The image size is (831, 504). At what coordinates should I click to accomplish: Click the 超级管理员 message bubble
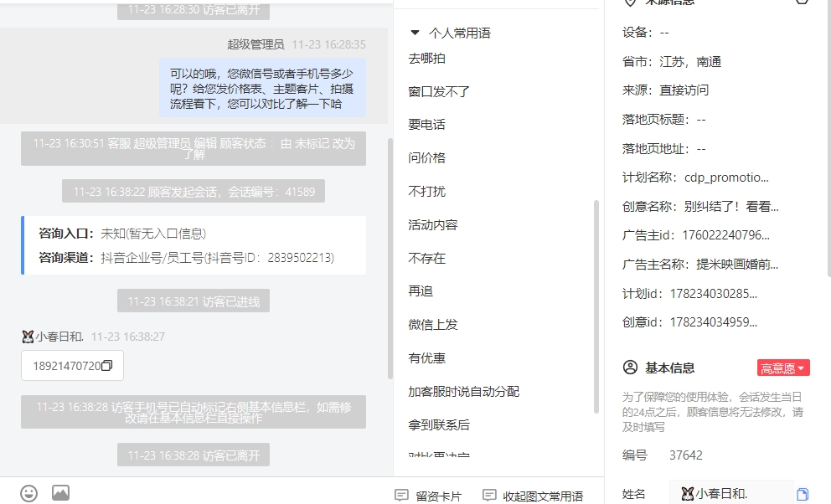(x=262, y=88)
